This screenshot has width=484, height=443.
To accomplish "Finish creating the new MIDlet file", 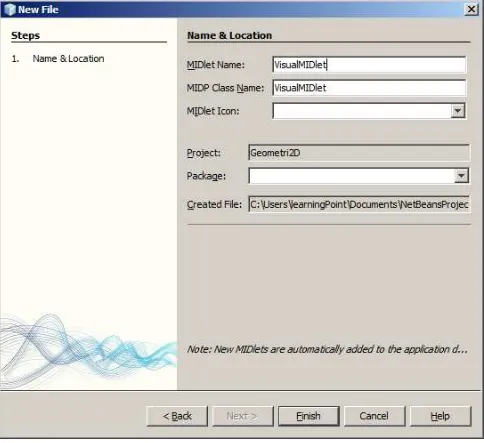I will click(309, 416).
